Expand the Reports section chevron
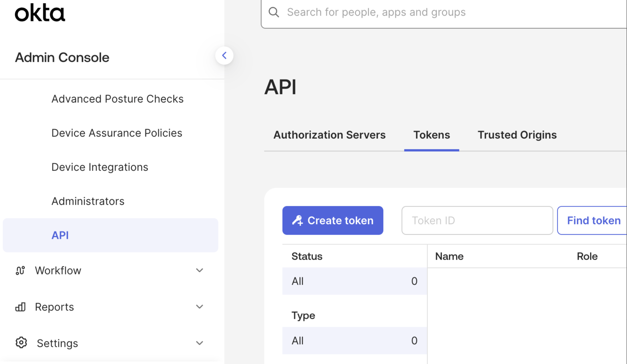The width and height of the screenshot is (627, 364). coord(199,307)
